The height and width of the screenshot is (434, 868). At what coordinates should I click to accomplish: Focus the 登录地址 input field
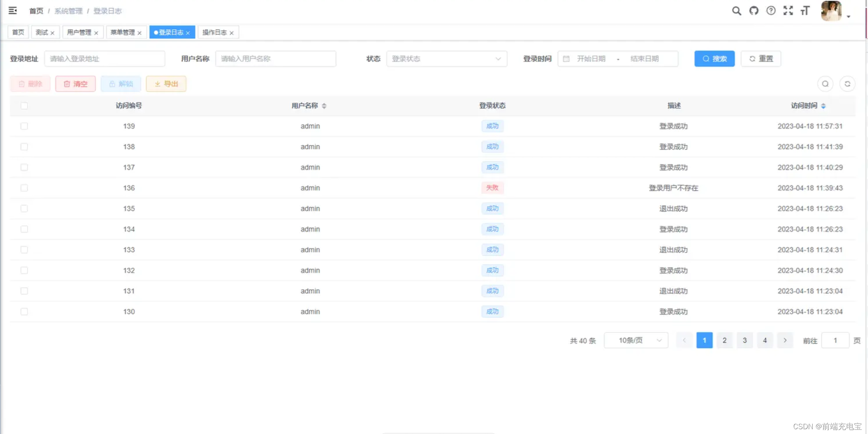pyautogui.click(x=104, y=59)
